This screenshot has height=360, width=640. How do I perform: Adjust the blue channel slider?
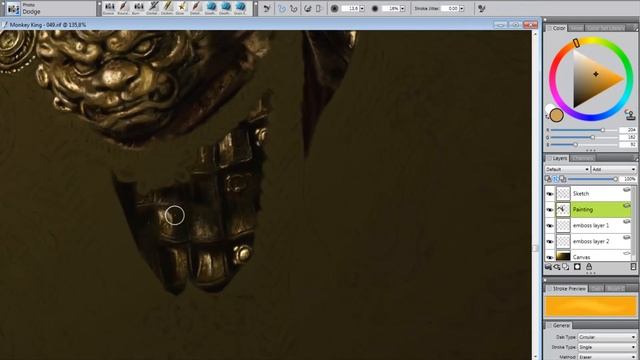click(583, 144)
